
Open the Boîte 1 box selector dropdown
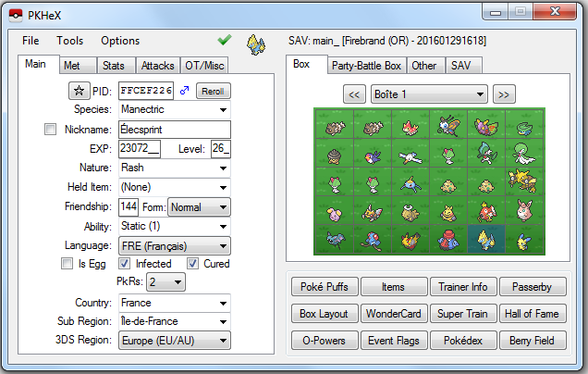click(x=429, y=94)
